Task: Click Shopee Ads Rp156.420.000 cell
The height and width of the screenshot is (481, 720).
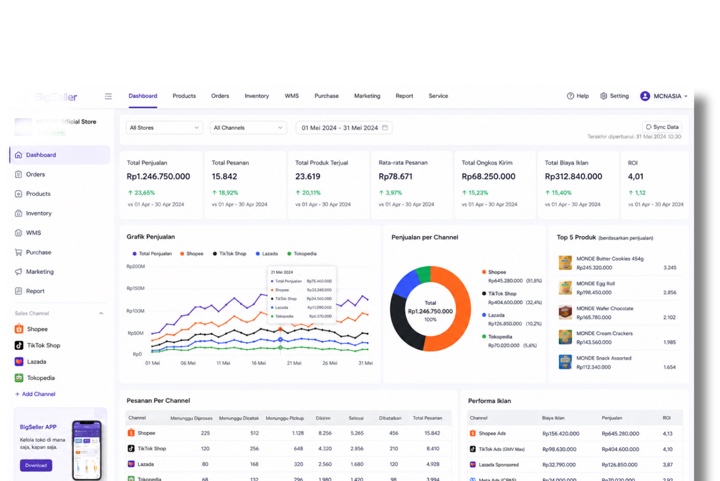Action: (561, 433)
